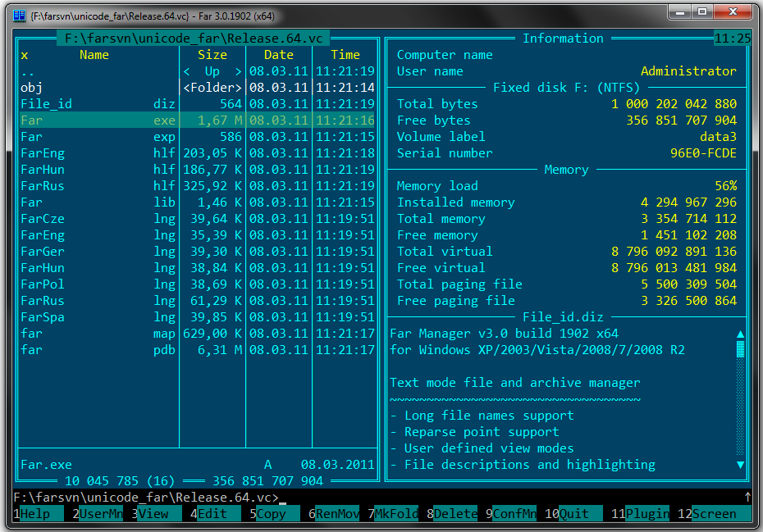Click the 11Plugin function key
Image resolution: width=763 pixels, height=532 pixels.
click(x=639, y=513)
